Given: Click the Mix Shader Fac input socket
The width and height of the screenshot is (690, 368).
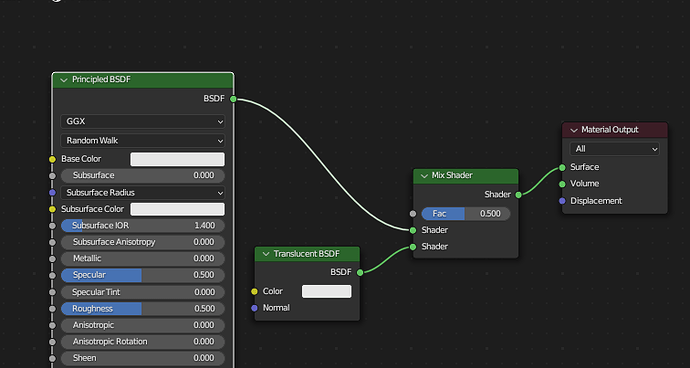Looking at the screenshot, I should point(413,214).
